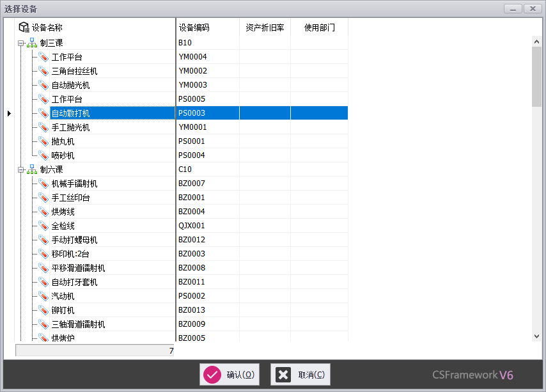Image resolution: width=546 pixels, height=392 pixels.
Task: Select the 自动打牙套机 device row
Action: (x=74, y=282)
